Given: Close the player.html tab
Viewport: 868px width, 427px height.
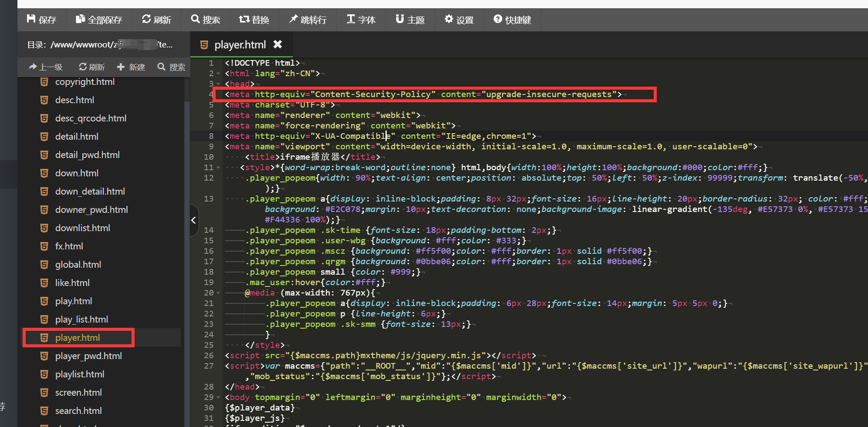Looking at the screenshot, I should pyautogui.click(x=277, y=44).
